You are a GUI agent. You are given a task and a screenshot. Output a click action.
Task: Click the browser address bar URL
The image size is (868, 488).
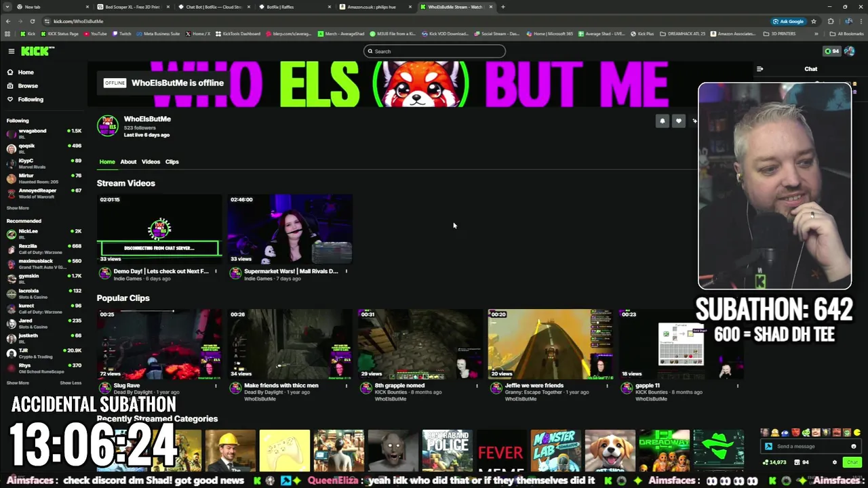78,21
